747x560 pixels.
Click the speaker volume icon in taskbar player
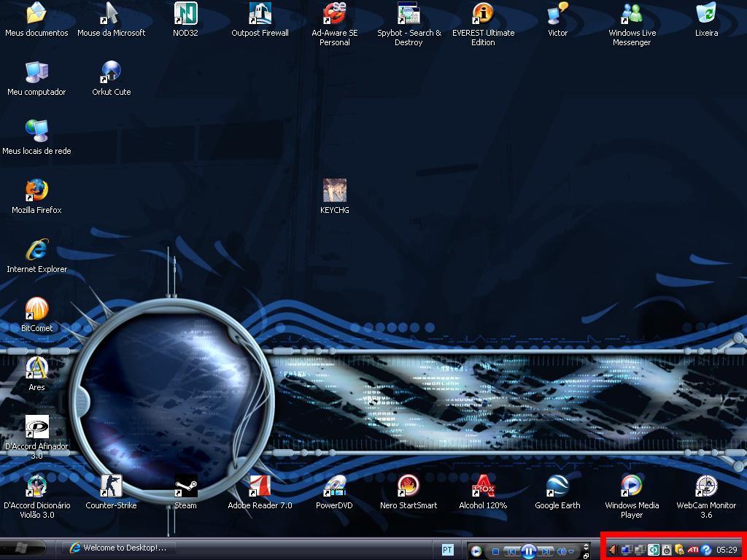click(562, 552)
